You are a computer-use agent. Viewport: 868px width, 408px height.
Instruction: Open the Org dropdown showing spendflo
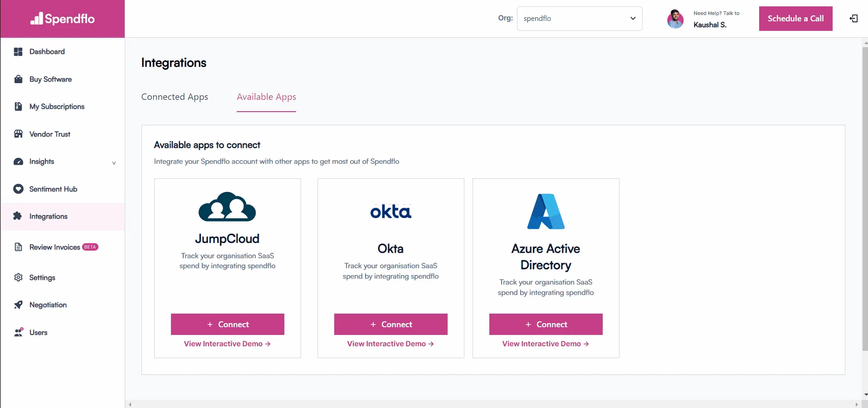(580, 19)
